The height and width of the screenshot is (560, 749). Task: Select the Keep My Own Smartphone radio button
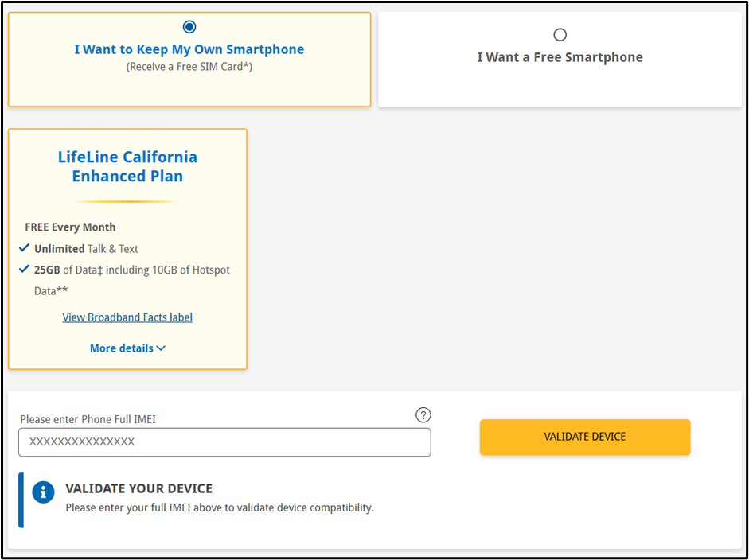pyautogui.click(x=189, y=27)
